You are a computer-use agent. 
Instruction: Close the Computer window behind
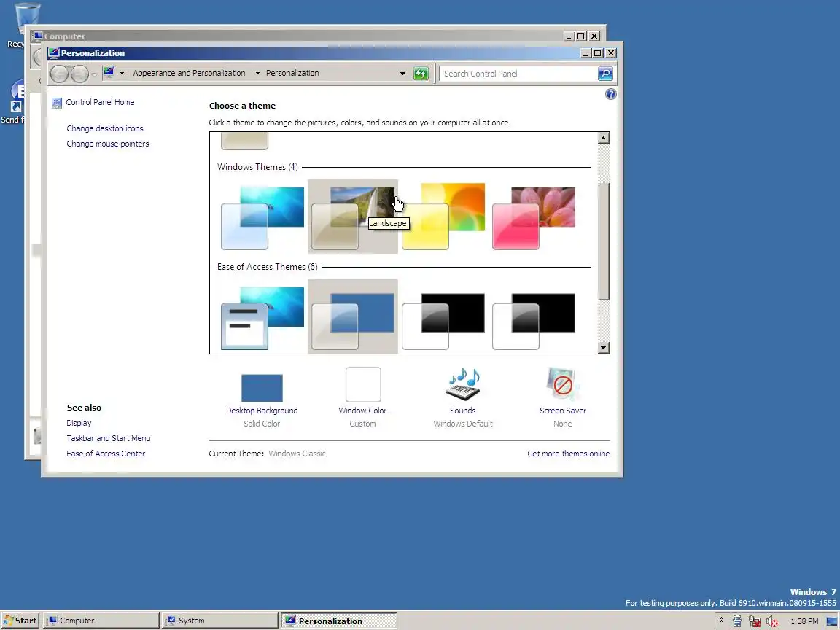click(595, 36)
